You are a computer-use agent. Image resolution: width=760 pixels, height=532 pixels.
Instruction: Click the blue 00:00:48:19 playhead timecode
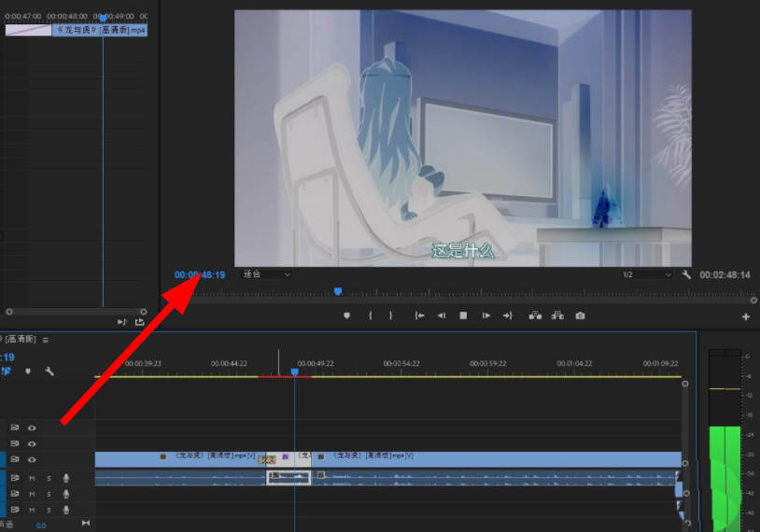(x=200, y=274)
